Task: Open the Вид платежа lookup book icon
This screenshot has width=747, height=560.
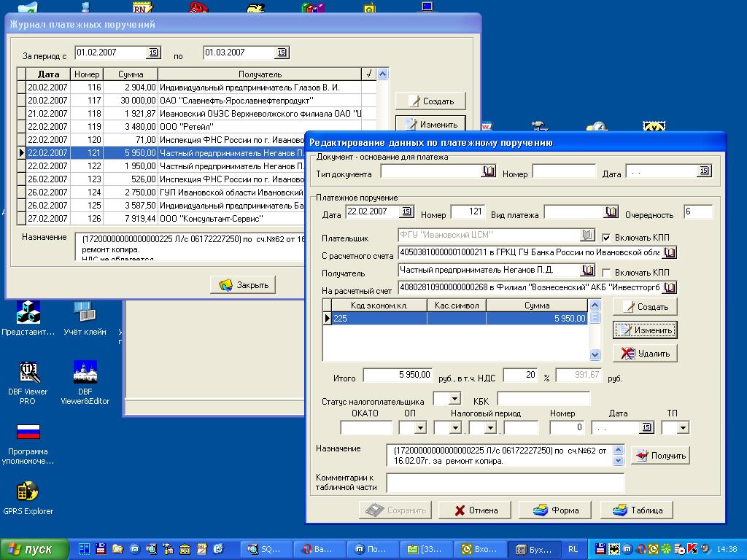Action: click(x=611, y=212)
